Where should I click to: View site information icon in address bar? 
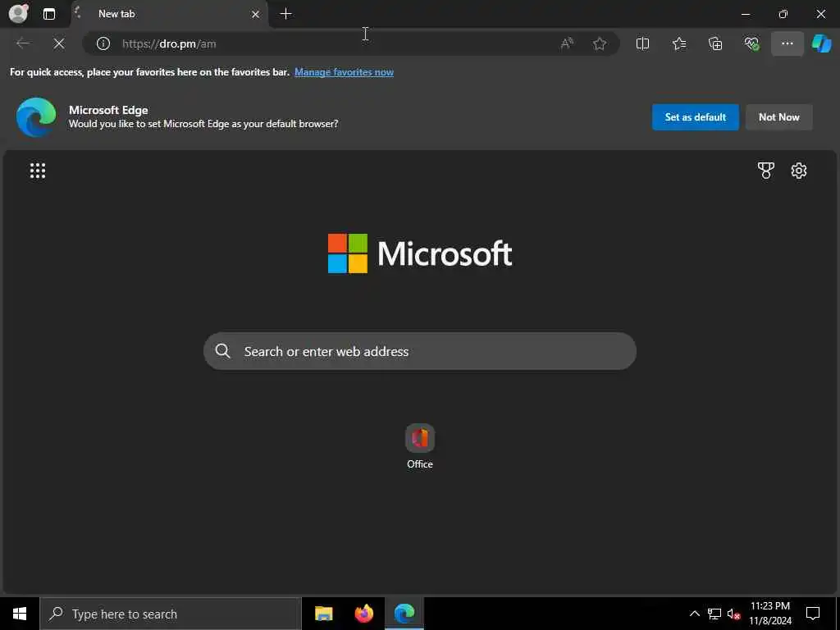(x=103, y=43)
